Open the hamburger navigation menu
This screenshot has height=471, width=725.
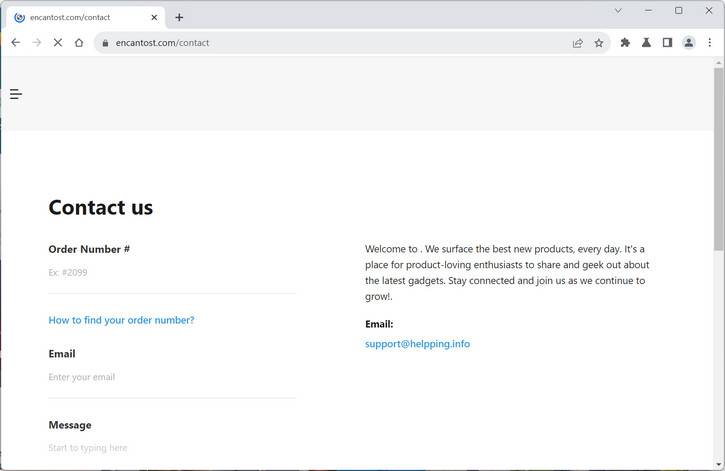pos(16,94)
